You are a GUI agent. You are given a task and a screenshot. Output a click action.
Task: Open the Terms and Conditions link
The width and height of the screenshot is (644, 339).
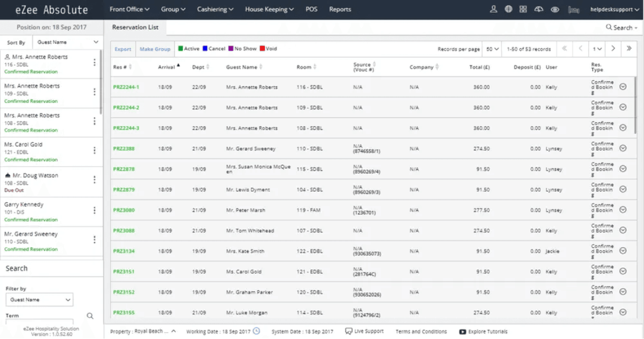421,332
